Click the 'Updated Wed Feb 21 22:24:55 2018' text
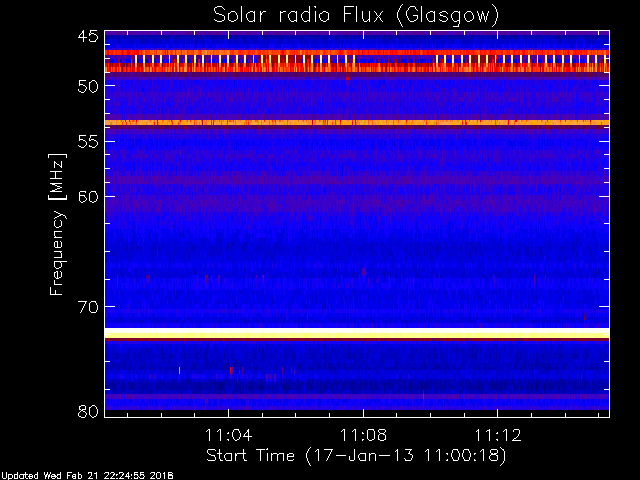640x480 pixels. click(x=87, y=476)
